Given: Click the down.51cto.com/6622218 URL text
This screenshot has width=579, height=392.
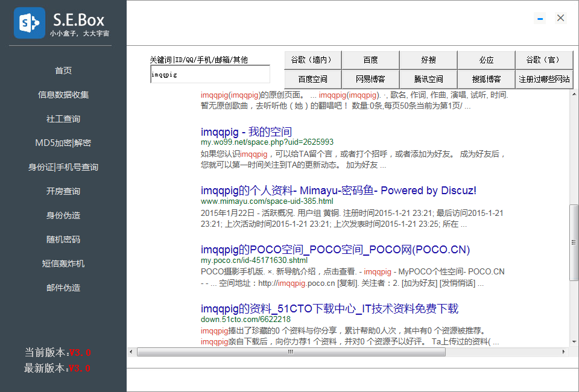Looking at the screenshot, I should click(x=245, y=319).
